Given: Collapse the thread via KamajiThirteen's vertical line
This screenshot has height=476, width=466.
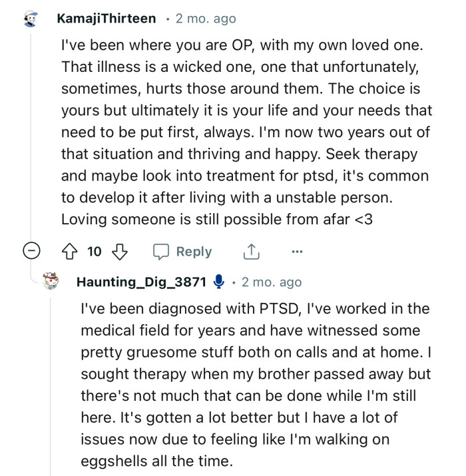Looking at the screenshot, I should pos(31,133).
